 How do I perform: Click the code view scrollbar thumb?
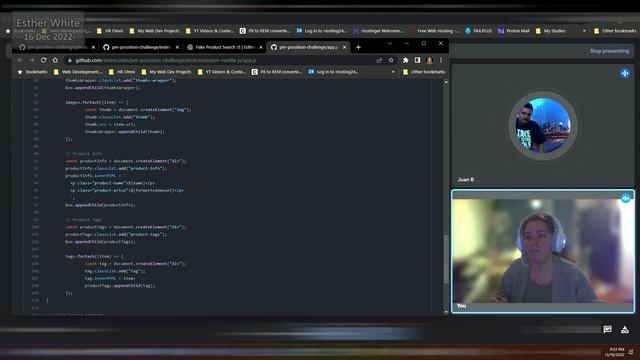point(446,259)
